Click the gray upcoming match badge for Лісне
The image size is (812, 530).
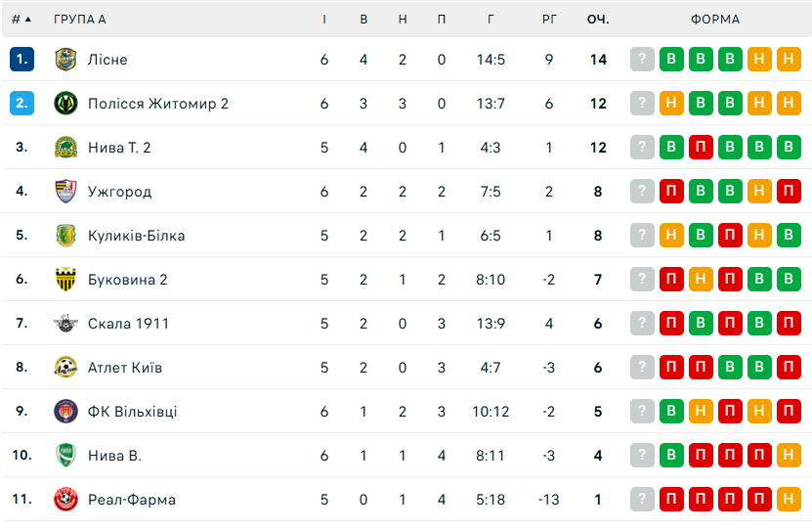point(642,60)
